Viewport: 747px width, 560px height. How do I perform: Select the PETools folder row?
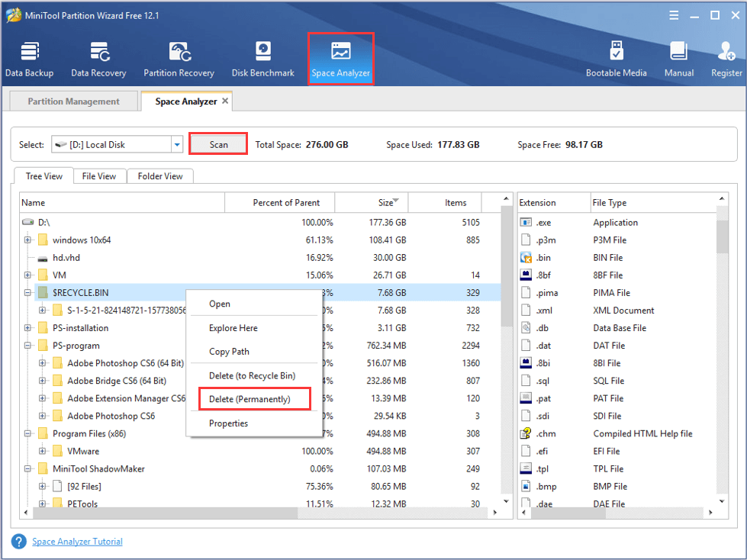260,504
